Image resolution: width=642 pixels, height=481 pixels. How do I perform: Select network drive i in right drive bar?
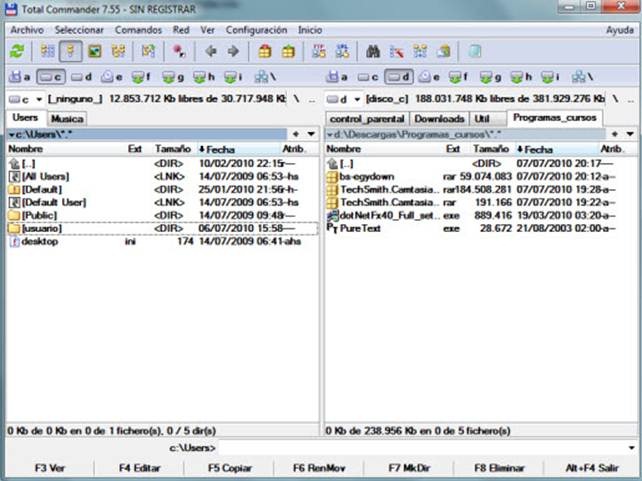point(552,77)
